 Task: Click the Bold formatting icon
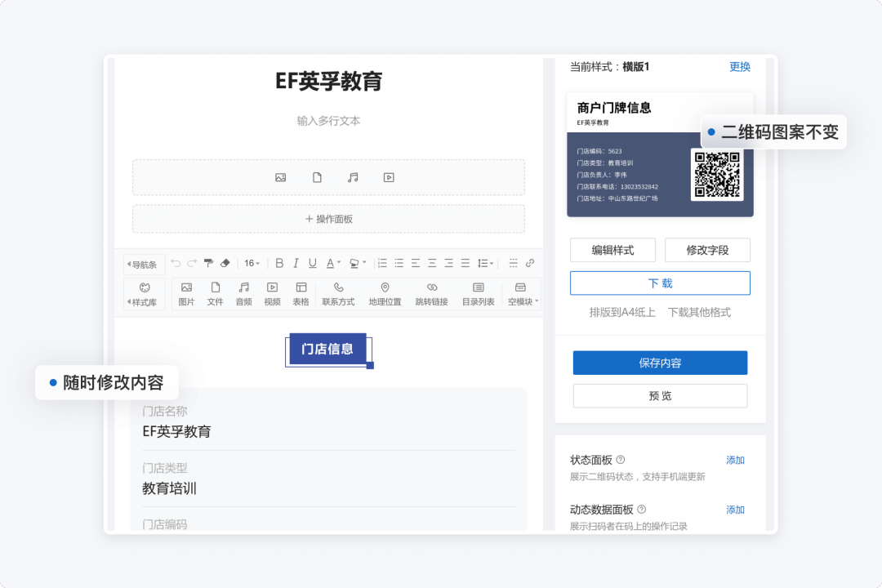click(x=279, y=263)
